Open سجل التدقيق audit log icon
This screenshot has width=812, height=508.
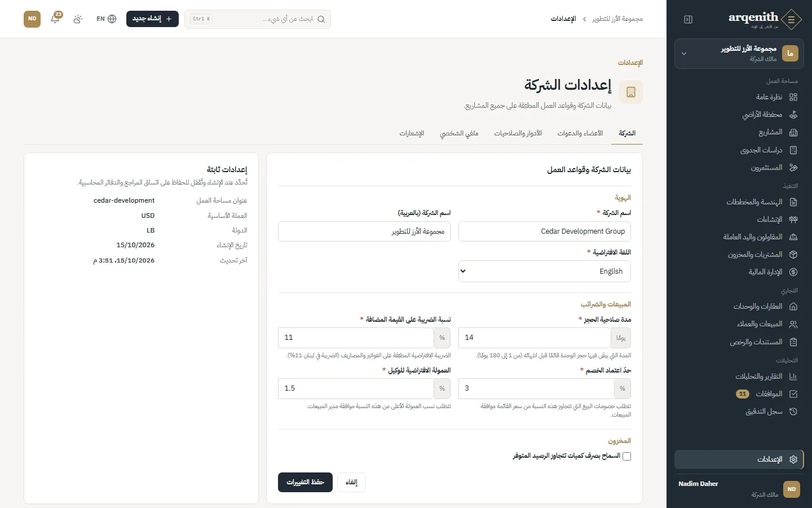(793, 411)
